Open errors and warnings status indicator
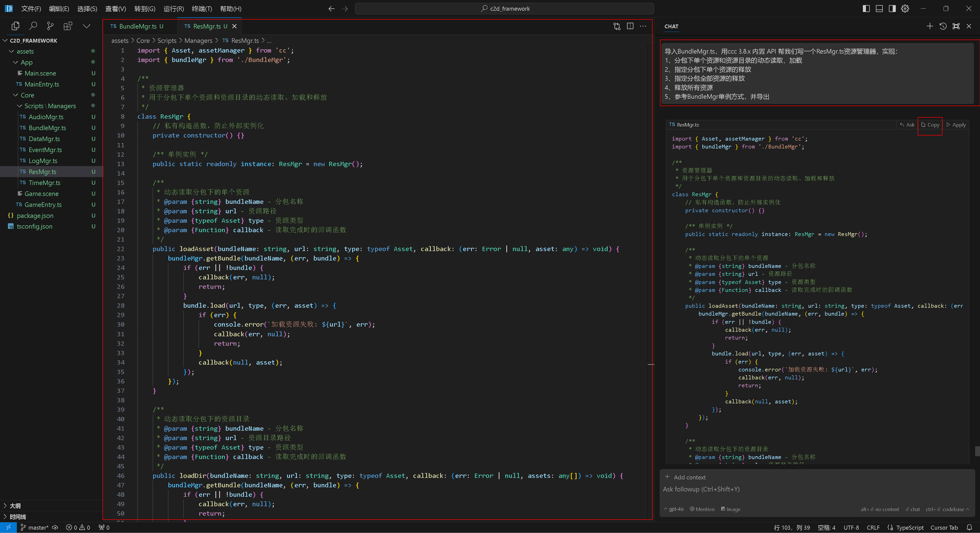Screen dimensions: 980x533 pyautogui.click(x=78, y=528)
